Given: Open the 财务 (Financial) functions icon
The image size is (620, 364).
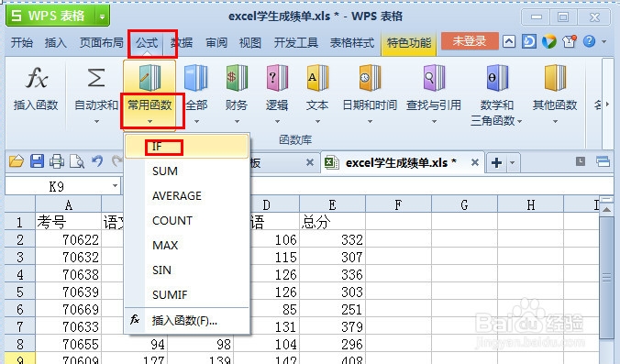Looking at the screenshot, I should pyautogui.click(x=237, y=78).
